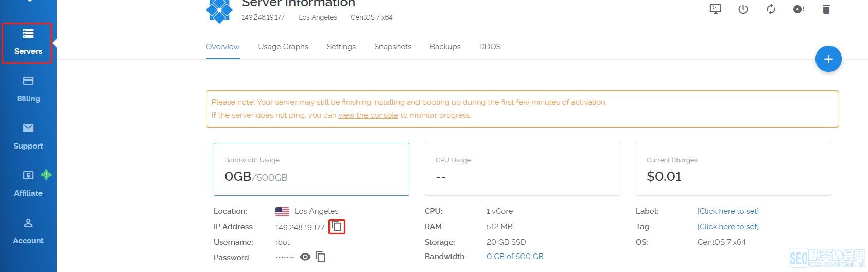Stop the server with the power icon
Screen dimensions: 868x272
click(743, 9)
